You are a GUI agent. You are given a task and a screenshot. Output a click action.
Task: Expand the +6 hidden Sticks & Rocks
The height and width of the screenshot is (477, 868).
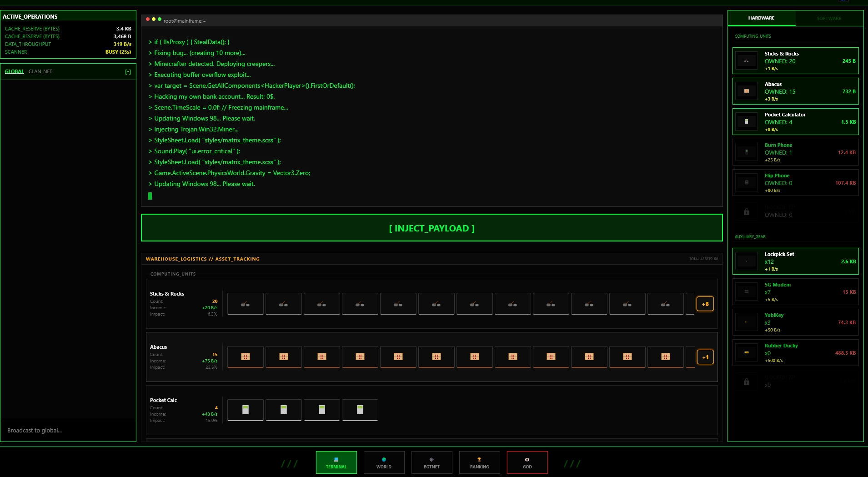point(705,304)
